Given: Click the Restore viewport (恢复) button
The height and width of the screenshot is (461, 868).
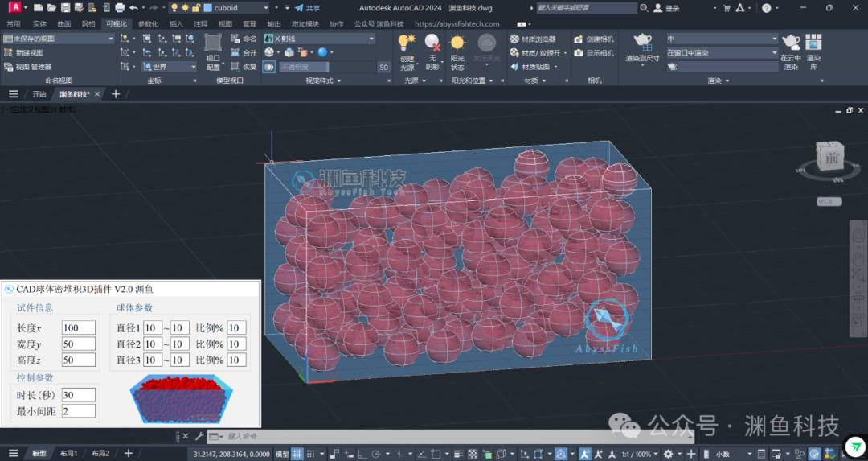Looking at the screenshot, I should 244,67.
